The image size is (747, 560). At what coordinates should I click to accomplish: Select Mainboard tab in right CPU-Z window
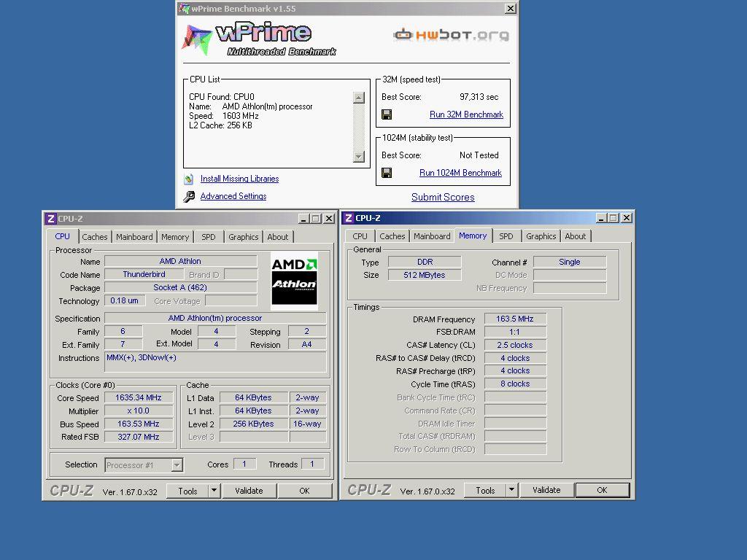coord(432,236)
